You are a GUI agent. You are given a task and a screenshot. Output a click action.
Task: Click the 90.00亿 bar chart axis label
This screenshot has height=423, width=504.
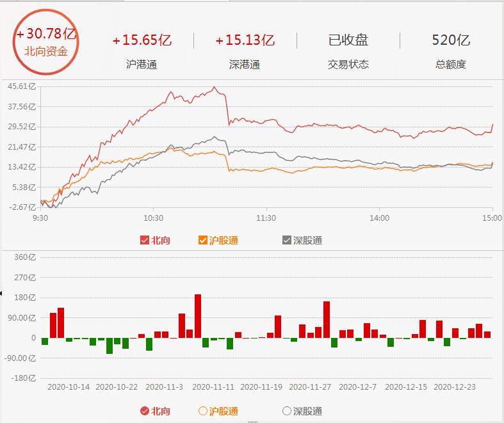23,317
